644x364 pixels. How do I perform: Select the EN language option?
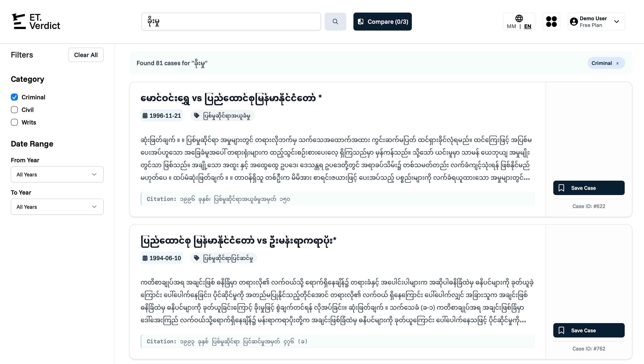527,26
